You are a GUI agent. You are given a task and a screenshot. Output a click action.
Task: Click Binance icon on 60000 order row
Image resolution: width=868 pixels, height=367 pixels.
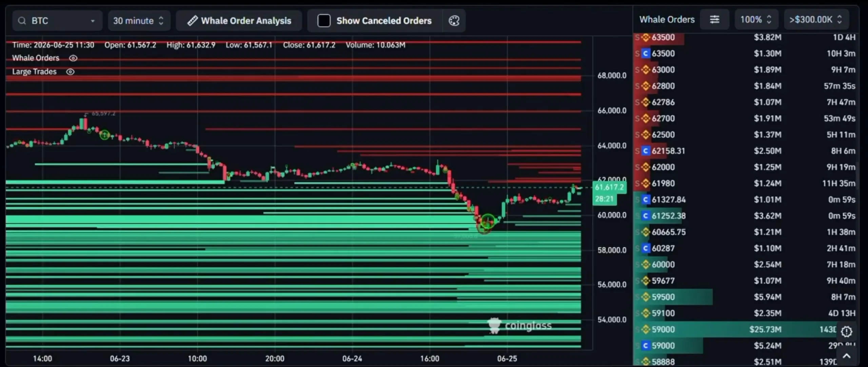[646, 265]
